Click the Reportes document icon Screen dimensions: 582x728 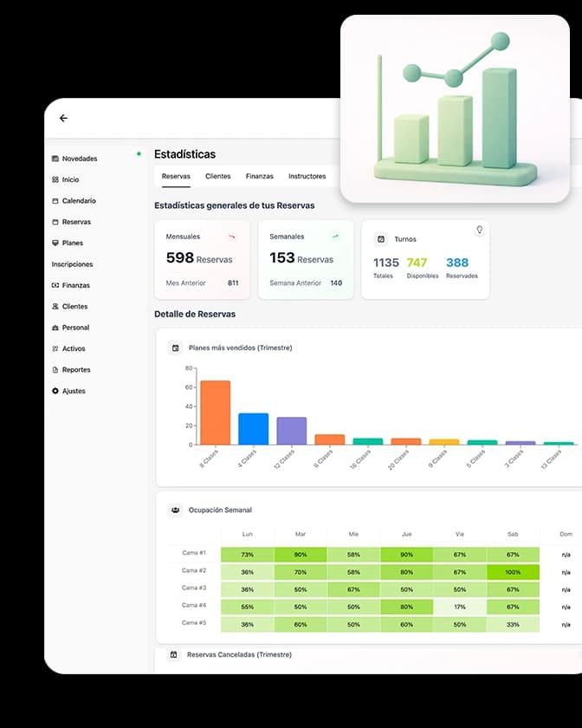55,370
